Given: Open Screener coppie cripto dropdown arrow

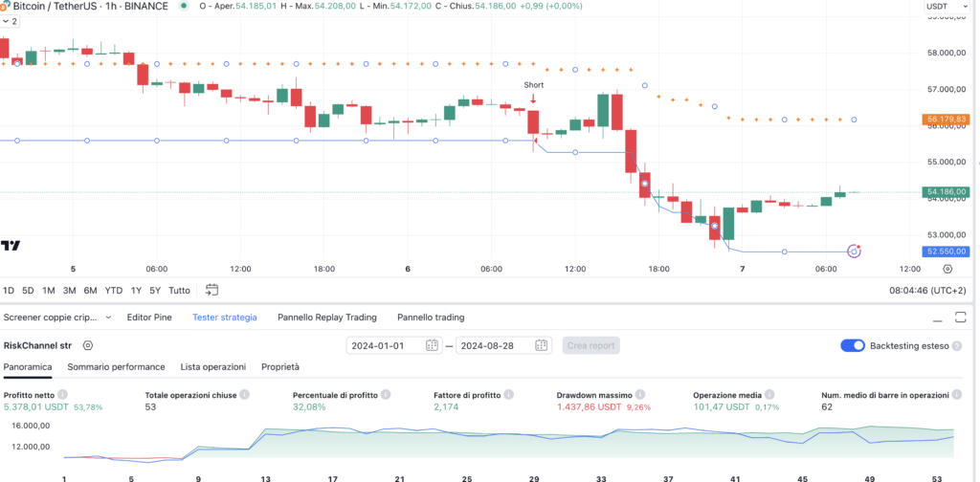Looking at the screenshot, I should [108, 318].
